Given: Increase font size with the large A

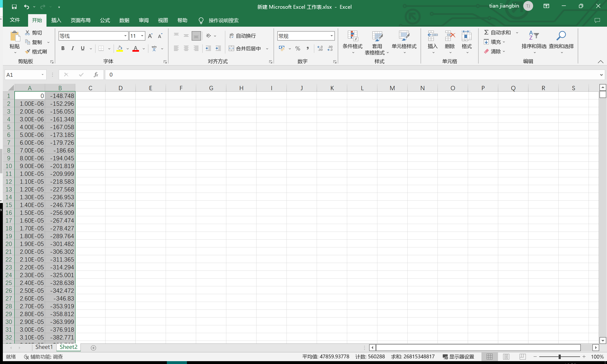Looking at the screenshot, I should 150,36.
